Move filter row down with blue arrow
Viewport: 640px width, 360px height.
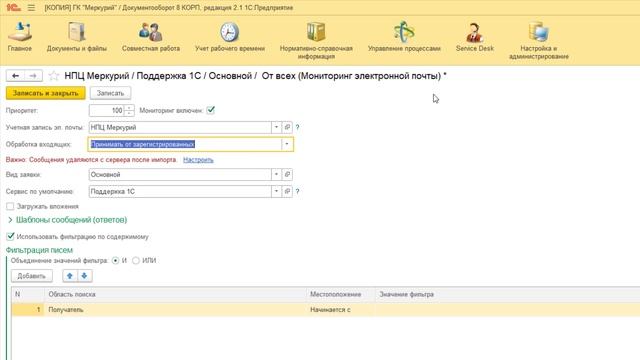pyautogui.click(x=84, y=276)
